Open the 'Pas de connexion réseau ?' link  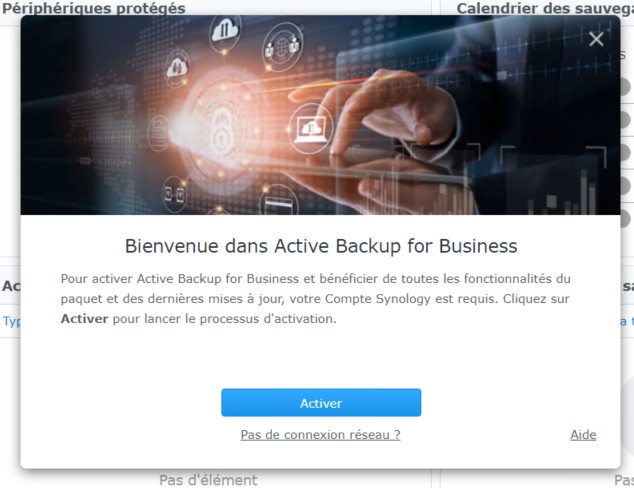point(320,435)
